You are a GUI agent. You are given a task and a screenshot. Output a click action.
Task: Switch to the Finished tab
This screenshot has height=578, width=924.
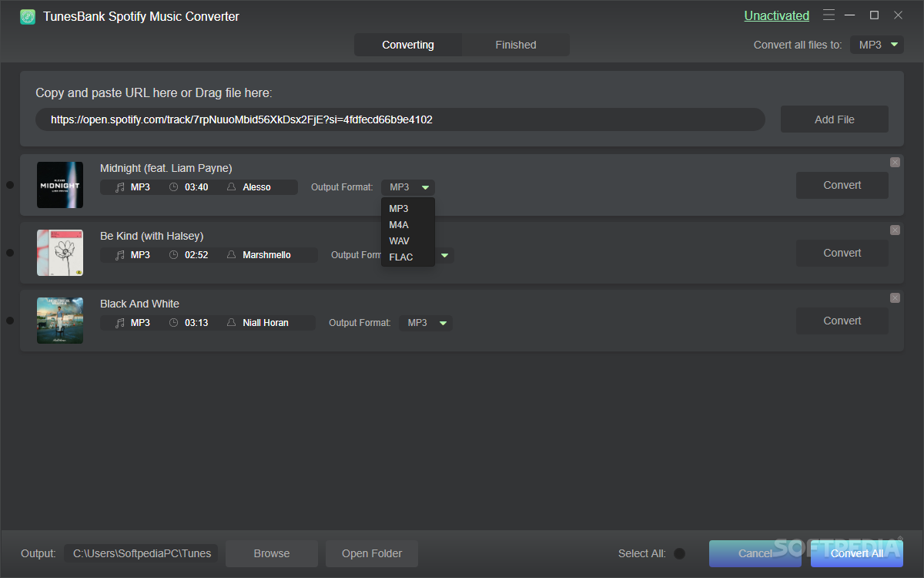click(x=516, y=45)
